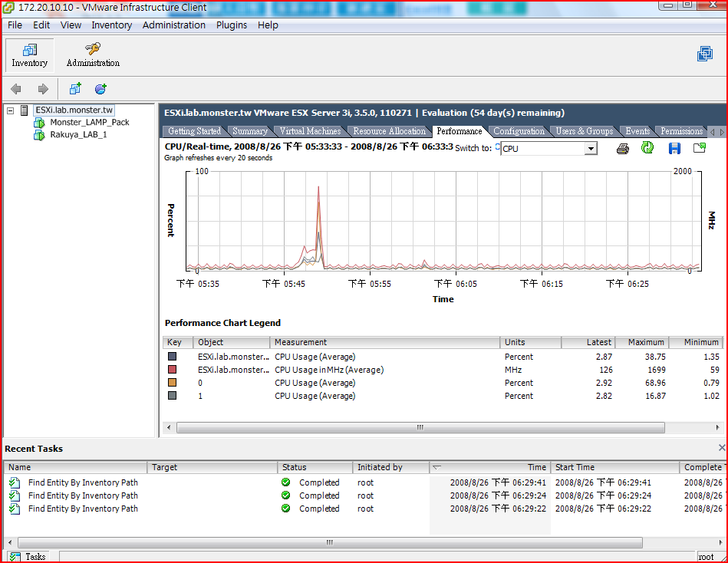Sort legend by Latest column header

point(588,343)
